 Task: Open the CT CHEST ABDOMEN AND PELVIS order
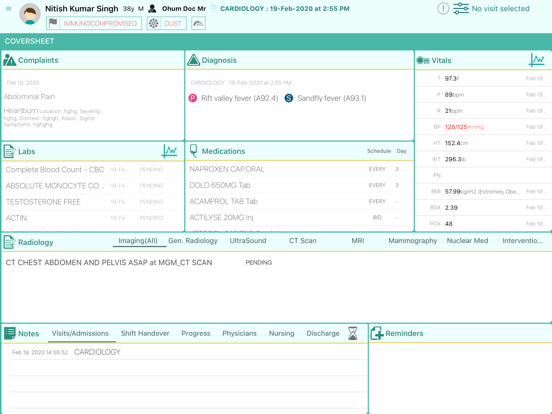coord(109,263)
